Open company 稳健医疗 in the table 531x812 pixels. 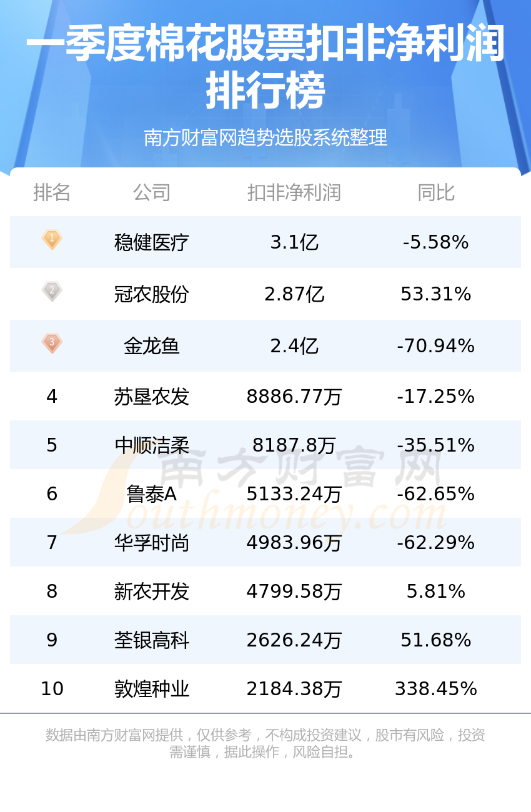click(x=152, y=242)
